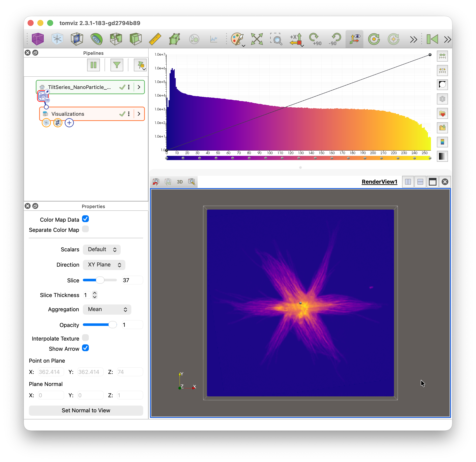Add a Contour module with green rings icon
Screen dimensions: 476x462
point(96,39)
